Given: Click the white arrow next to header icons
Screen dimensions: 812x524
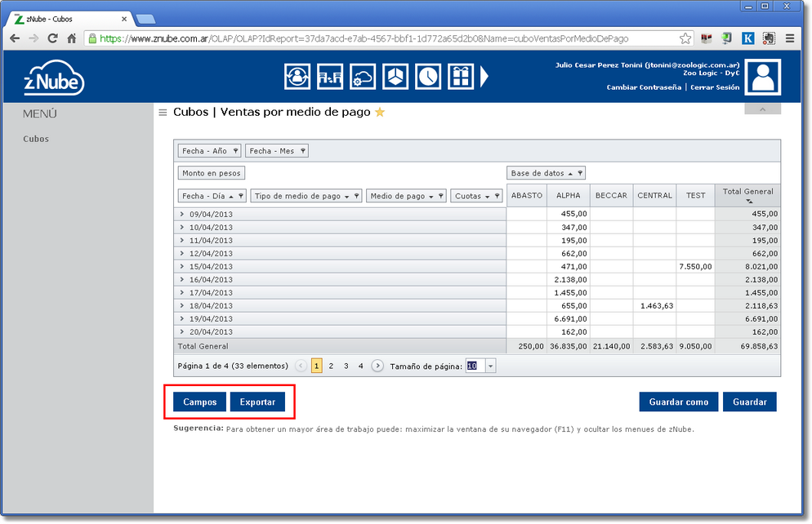Looking at the screenshot, I should pyautogui.click(x=484, y=77).
